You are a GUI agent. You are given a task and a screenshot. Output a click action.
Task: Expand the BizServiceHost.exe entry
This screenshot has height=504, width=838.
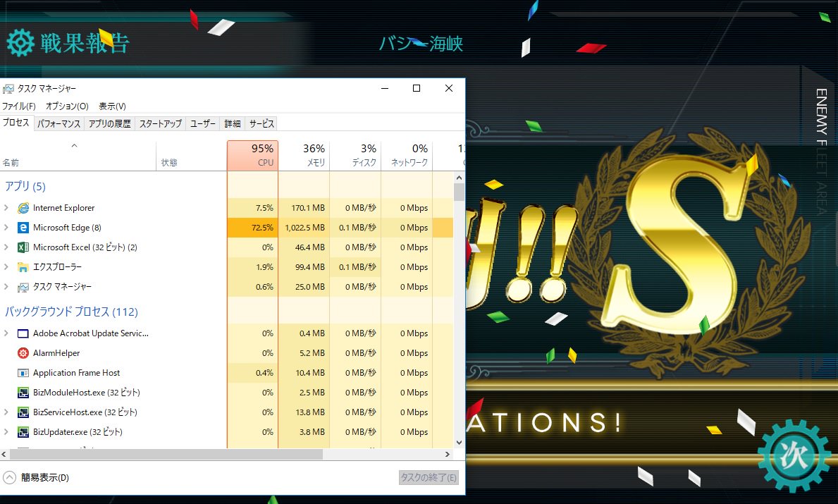click(6, 412)
